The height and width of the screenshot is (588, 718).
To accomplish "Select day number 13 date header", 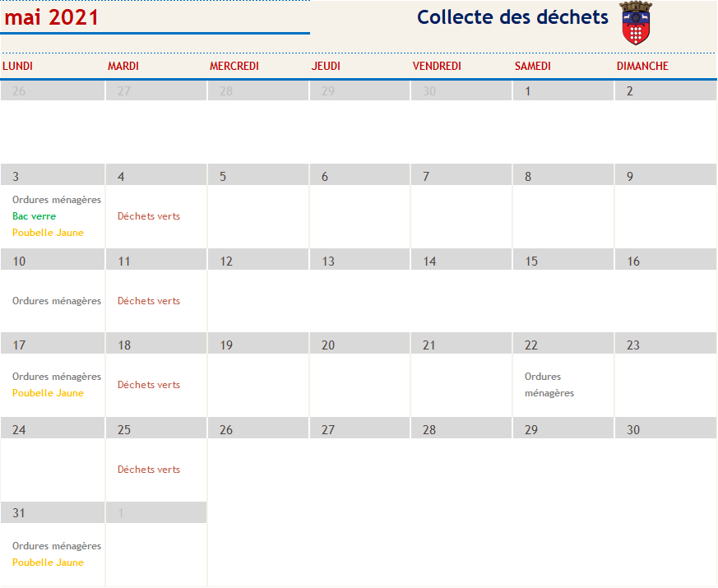I will [x=359, y=260].
